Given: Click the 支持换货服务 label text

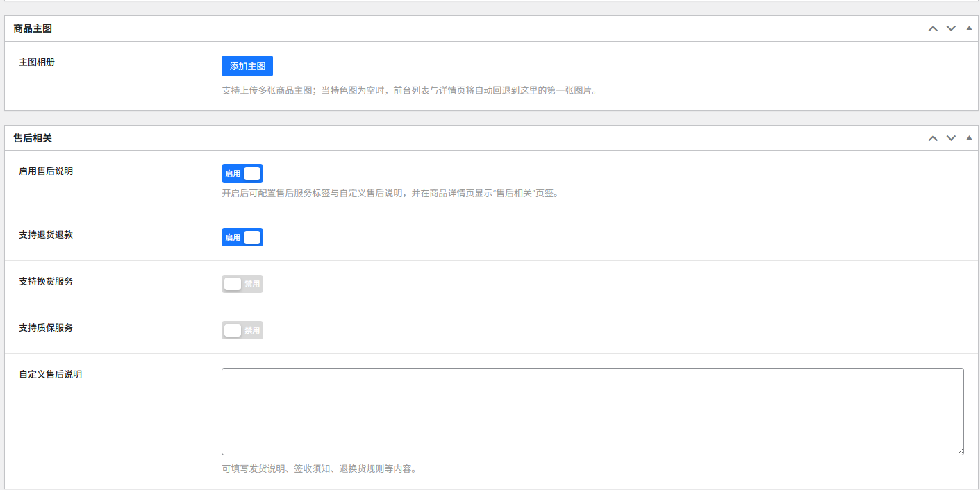Looking at the screenshot, I should pos(46,281).
